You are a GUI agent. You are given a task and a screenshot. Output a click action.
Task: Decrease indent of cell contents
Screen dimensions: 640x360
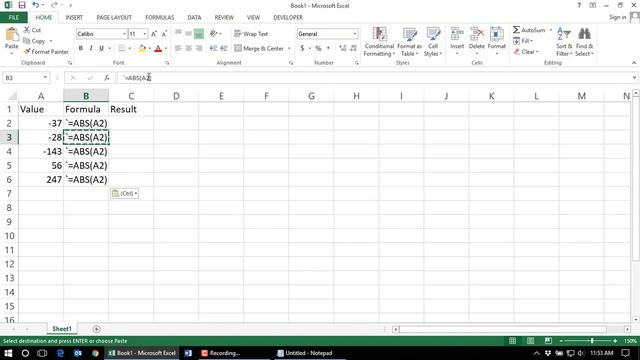pyautogui.click(x=213, y=48)
